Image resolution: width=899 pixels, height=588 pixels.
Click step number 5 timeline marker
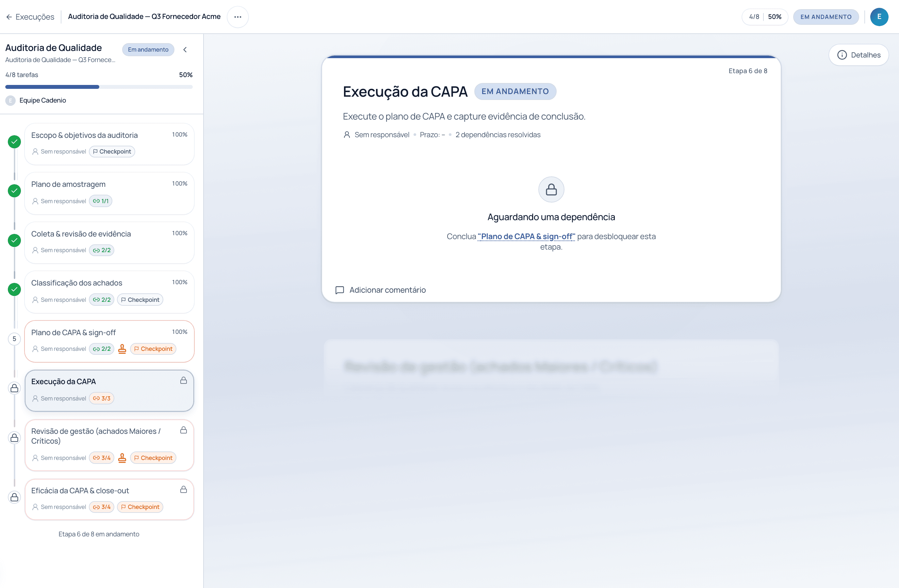click(14, 339)
